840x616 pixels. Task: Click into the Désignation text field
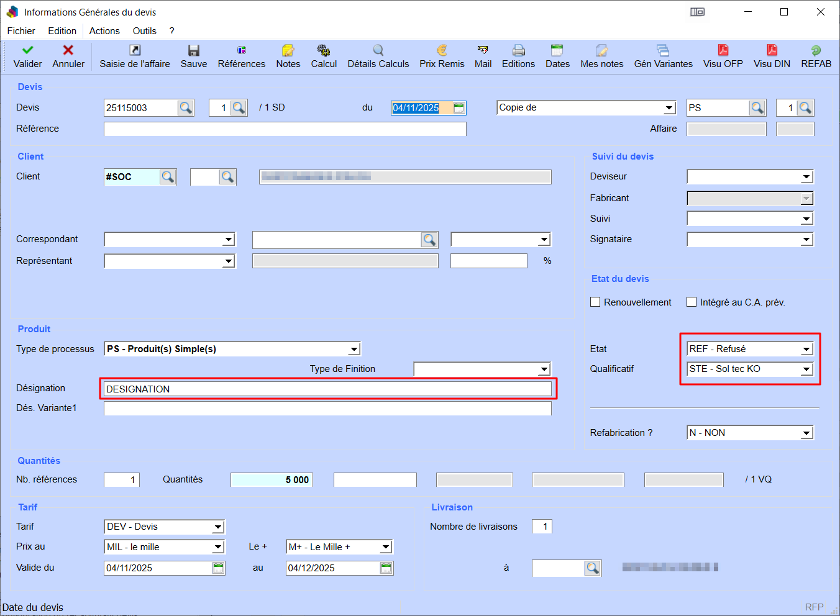[x=327, y=389]
